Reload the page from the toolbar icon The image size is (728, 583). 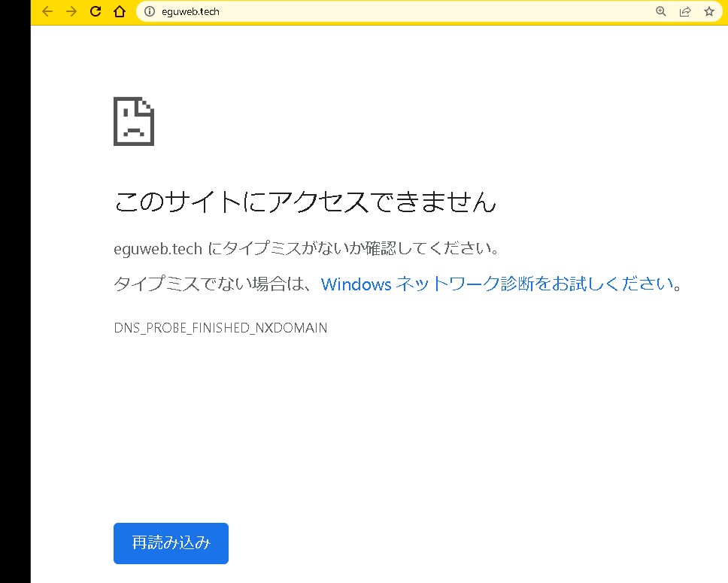(96, 11)
